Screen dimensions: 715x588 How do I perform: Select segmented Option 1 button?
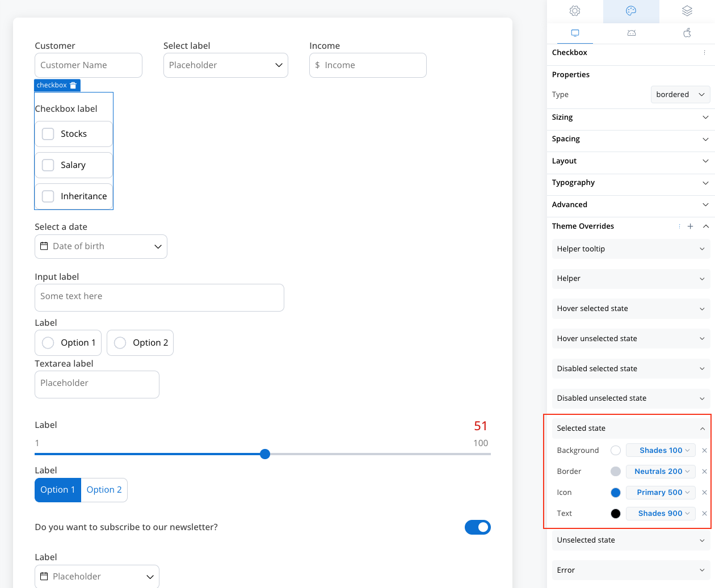tap(58, 490)
